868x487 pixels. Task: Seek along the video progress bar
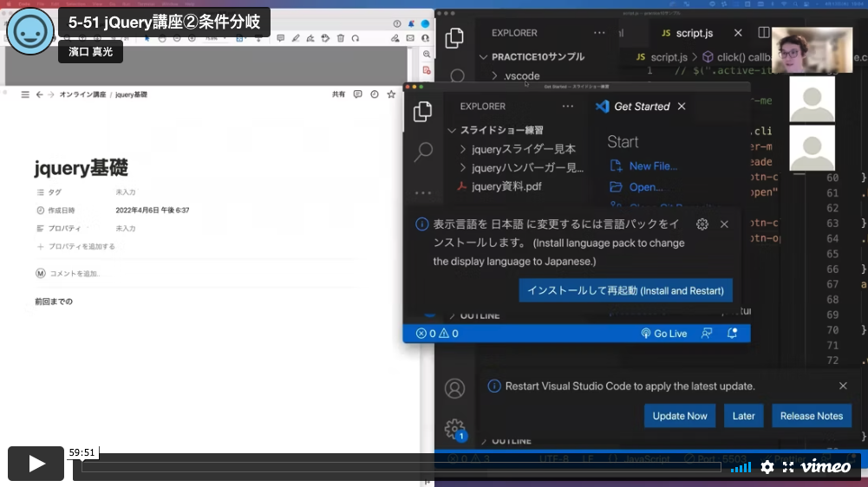(x=401, y=467)
